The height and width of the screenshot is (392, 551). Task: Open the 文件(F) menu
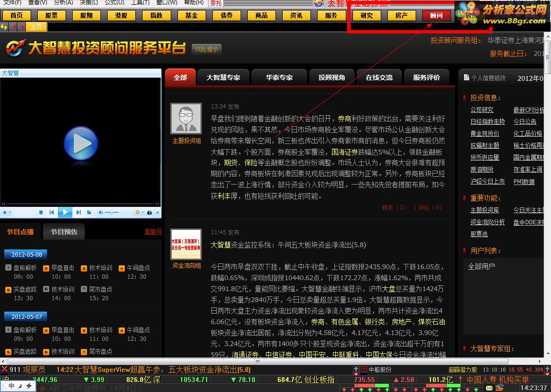coord(12,3)
